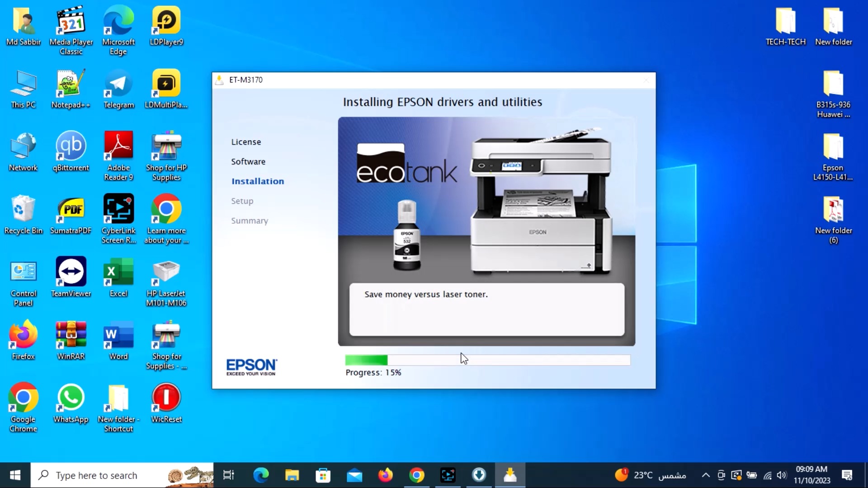
Task: Select the B315s-936 Huawei folder
Action: pos(833,94)
